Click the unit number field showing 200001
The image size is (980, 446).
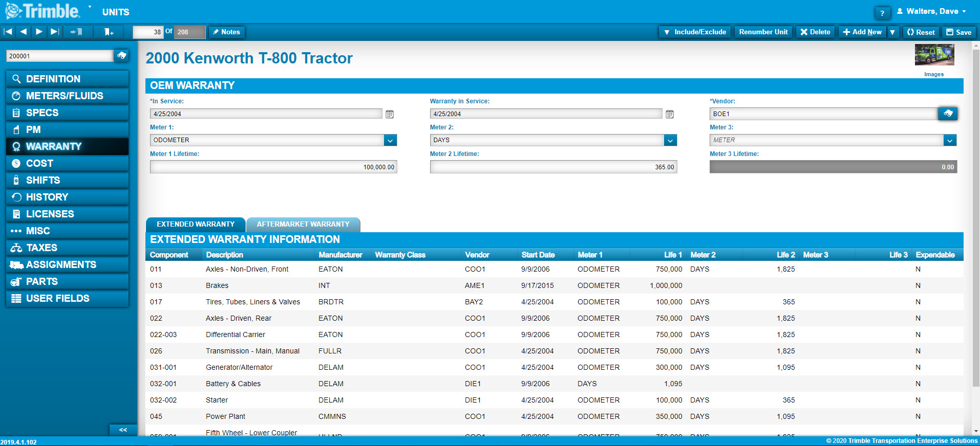(x=59, y=56)
